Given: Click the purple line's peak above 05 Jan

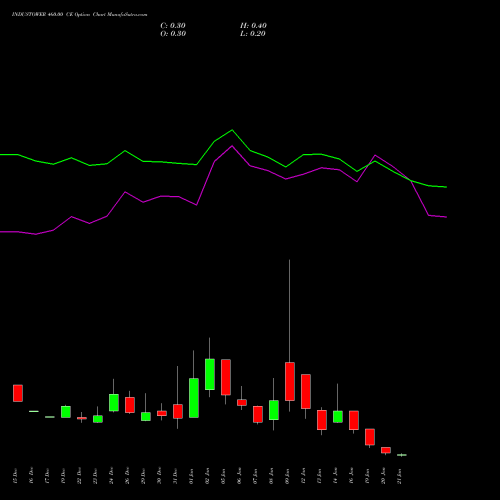Looking at the screenshot, I should [x=232, y=146].
